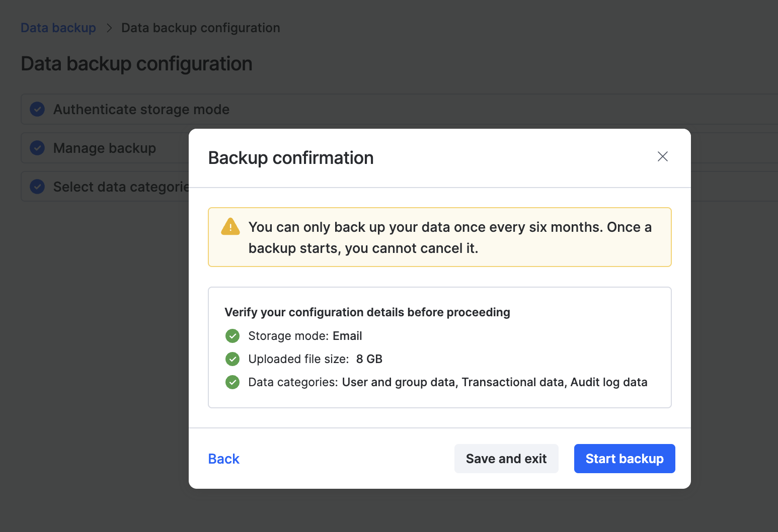Expand the Manage backup step
The width and height of the screenshot is (778, 532).
(105, 148)
